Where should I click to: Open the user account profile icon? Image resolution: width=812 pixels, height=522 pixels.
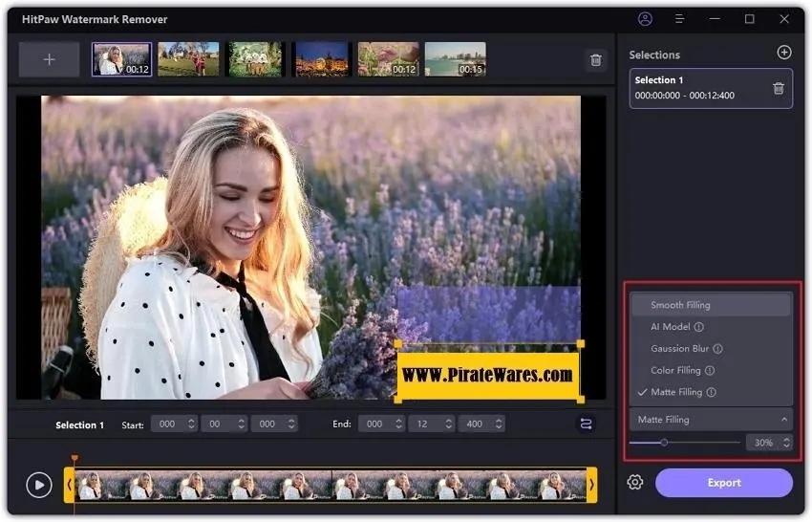[x=645, y=19]
